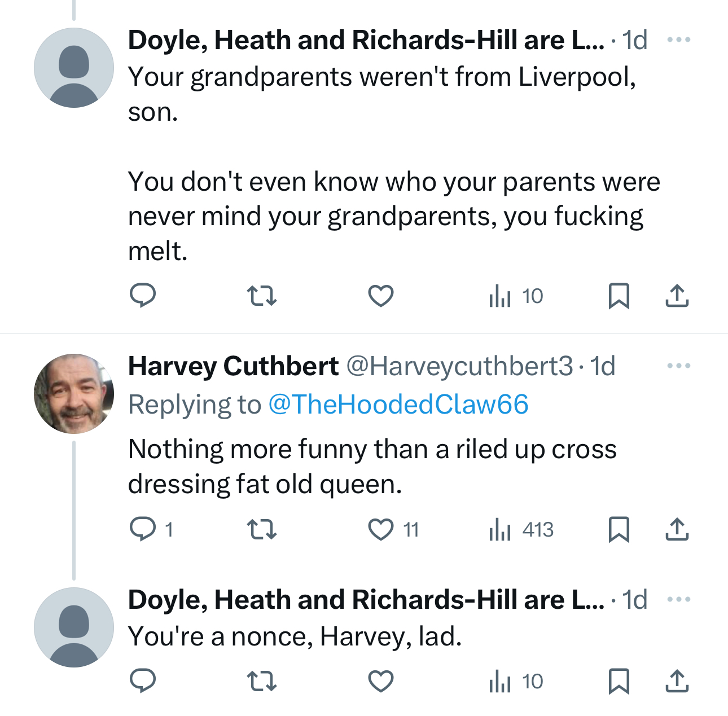Like the Liverpool grandparents tweet
Screen dimensions: 728x716
click(381, 296)
